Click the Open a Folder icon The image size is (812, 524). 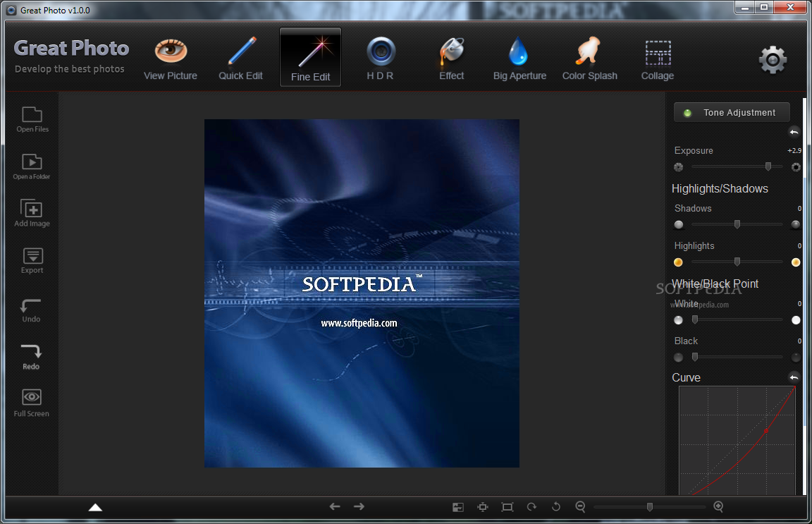(32, 166)
